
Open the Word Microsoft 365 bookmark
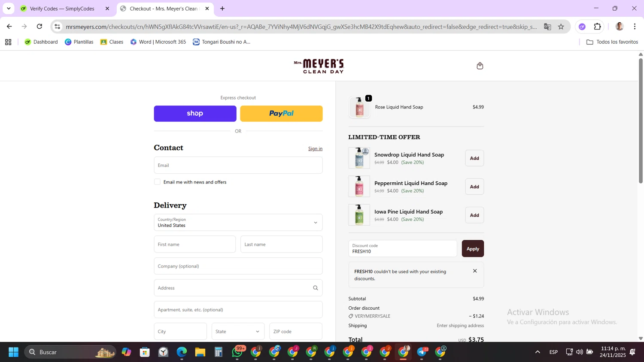click(x=158, y=42)
